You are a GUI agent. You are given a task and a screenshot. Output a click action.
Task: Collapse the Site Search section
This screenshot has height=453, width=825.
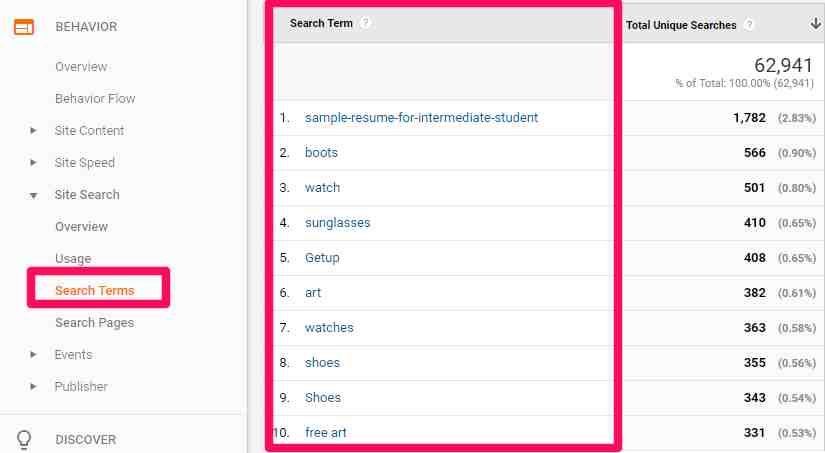click(x=33, y=195)
